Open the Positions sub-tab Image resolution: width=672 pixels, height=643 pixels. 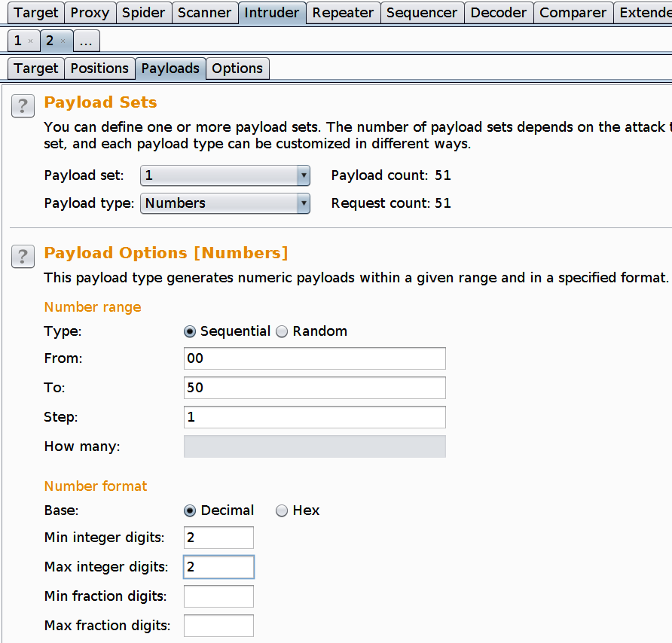[x=99, y=69]
